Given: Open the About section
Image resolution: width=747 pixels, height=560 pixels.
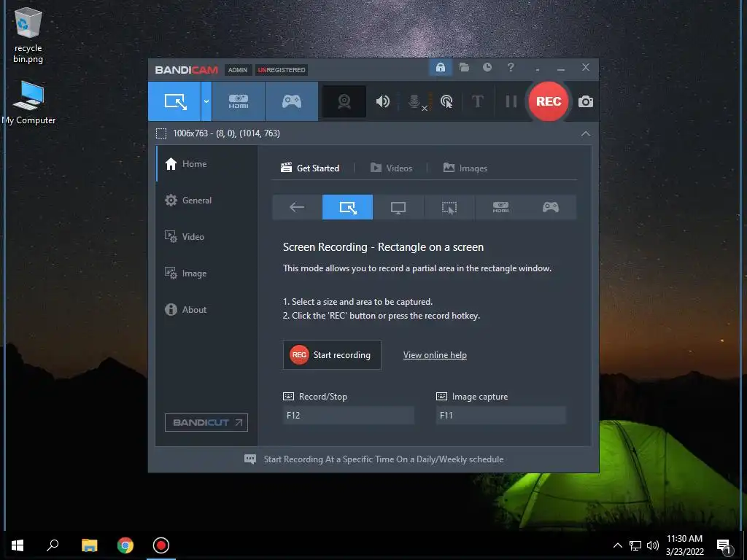Looking at the screenshot, I should (x=206, y=309).
